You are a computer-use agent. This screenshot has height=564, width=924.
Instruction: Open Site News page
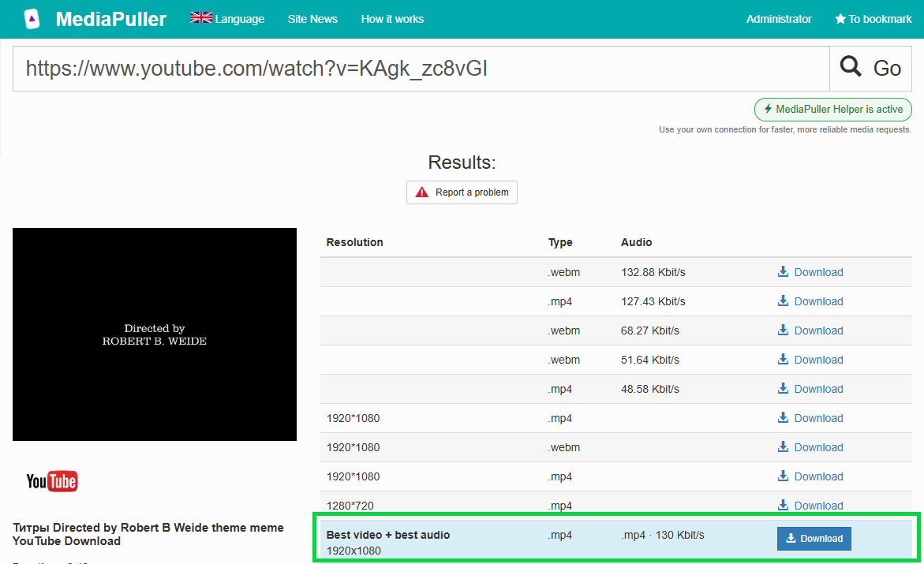(312, 19)
